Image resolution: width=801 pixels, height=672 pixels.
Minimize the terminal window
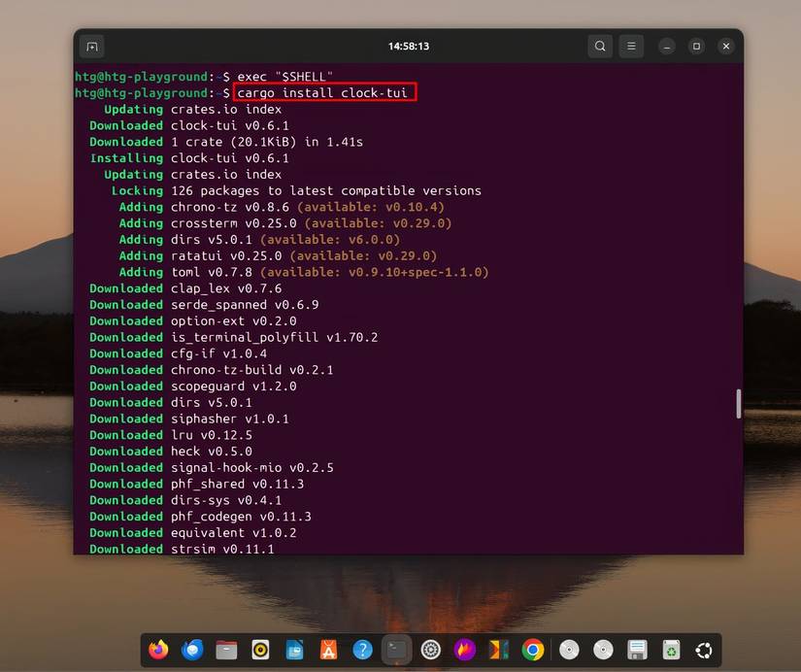pos(667,47)
